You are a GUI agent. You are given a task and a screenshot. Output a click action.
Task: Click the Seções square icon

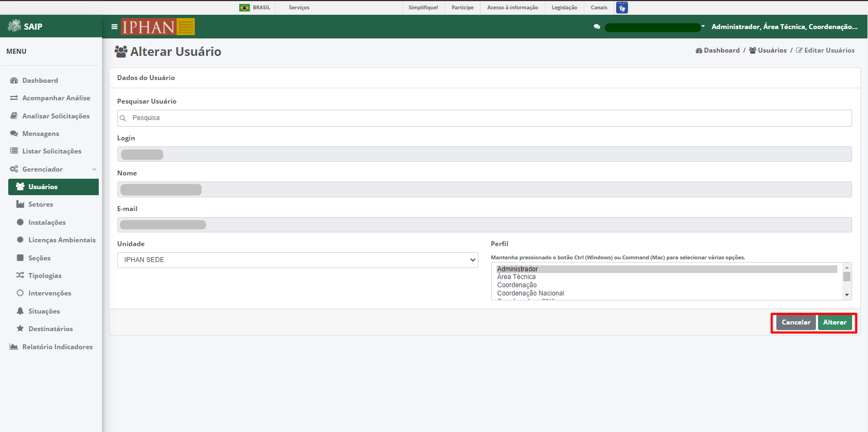[x=20, y=258]
